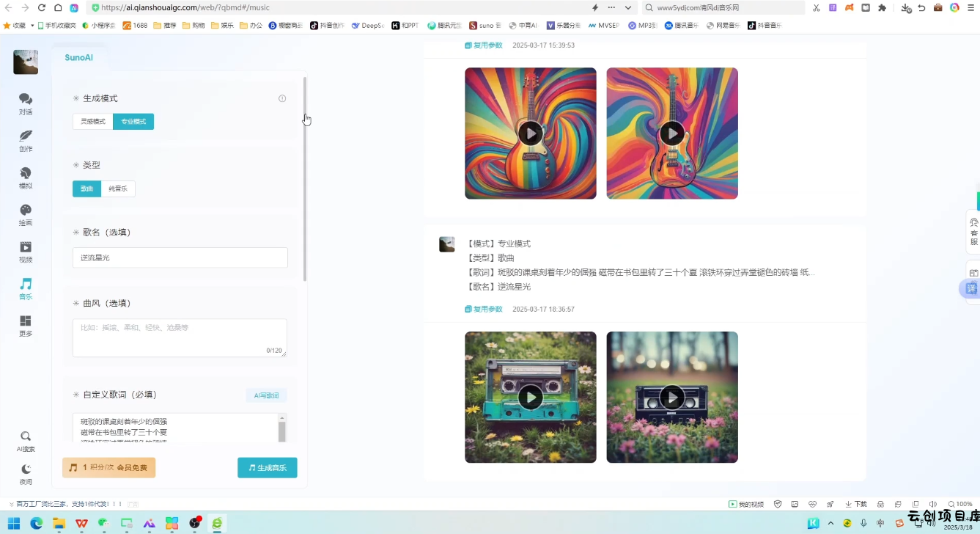
Task: Open the 对话 chat icon in sidebar
Action: (26, 103)
